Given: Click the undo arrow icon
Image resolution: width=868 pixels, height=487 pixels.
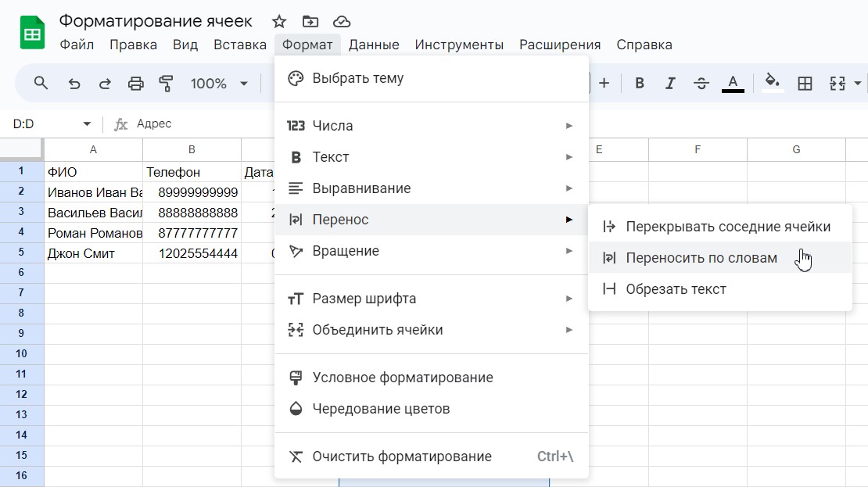Looking at the screenshot, I should [74, 83].
